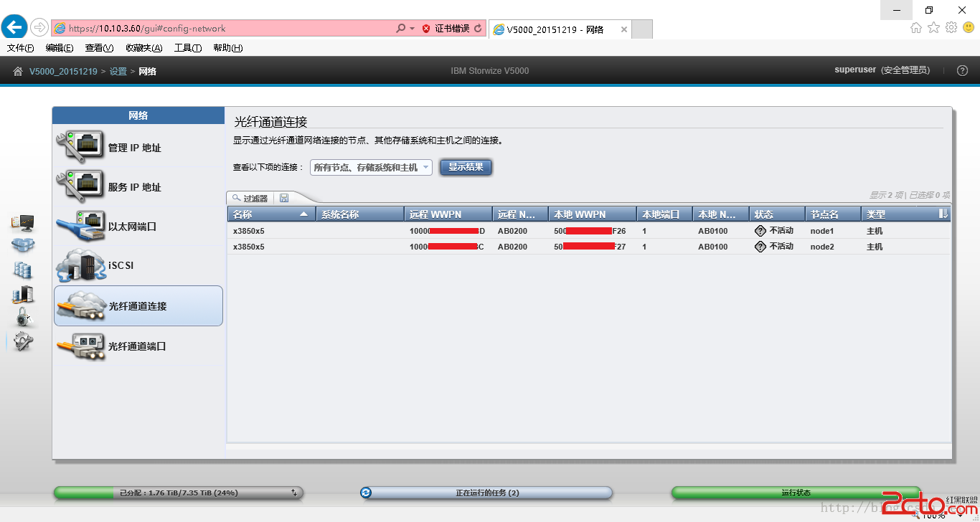Open column chooser icon at table header right
The height and width of the screenshot is (522, 980).
[x=943, y=214]
